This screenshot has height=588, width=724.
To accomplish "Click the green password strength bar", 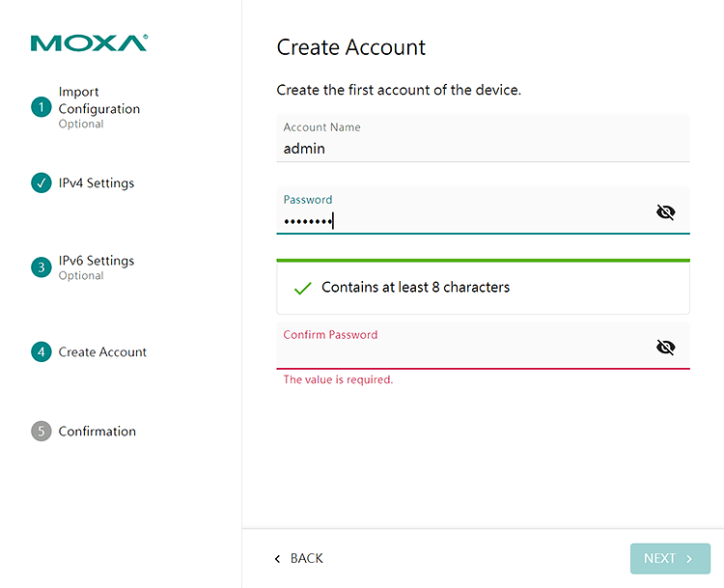I will [x=483, y=260].
